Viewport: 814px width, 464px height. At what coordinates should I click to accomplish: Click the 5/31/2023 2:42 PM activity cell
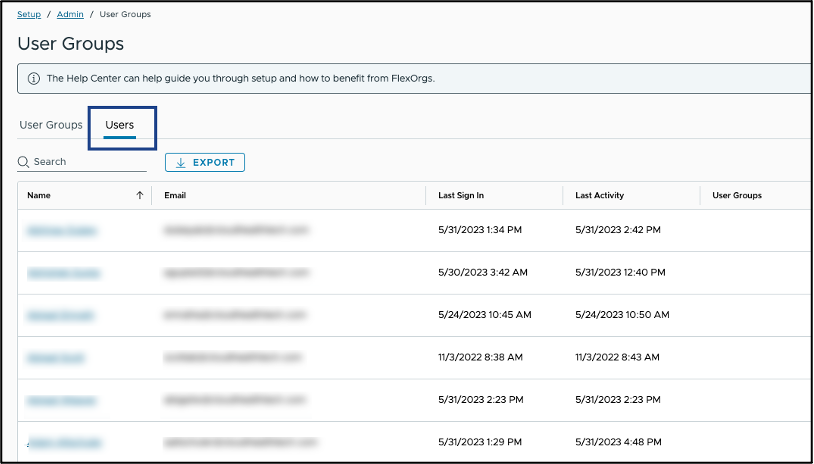[618, 230]
